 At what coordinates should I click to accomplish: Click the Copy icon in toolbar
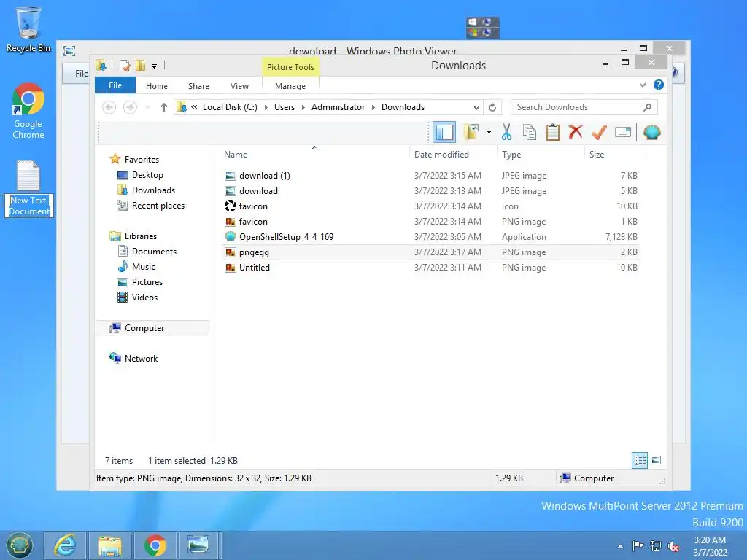(x=530, y=132)
